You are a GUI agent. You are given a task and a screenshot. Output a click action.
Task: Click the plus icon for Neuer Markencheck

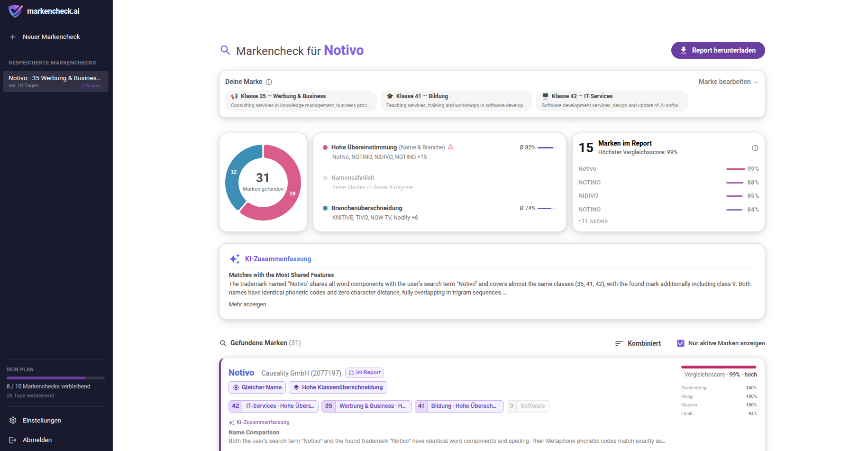click(x=13, y=37)
